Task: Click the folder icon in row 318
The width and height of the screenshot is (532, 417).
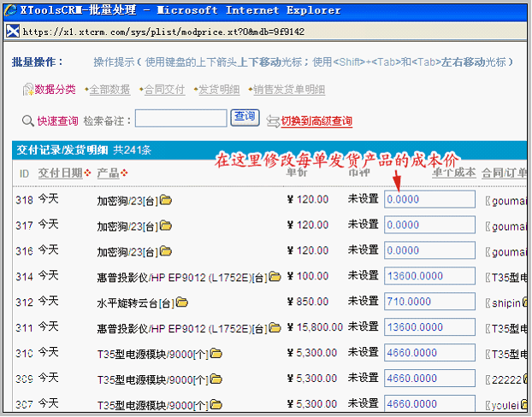Action: click(166, 200)
